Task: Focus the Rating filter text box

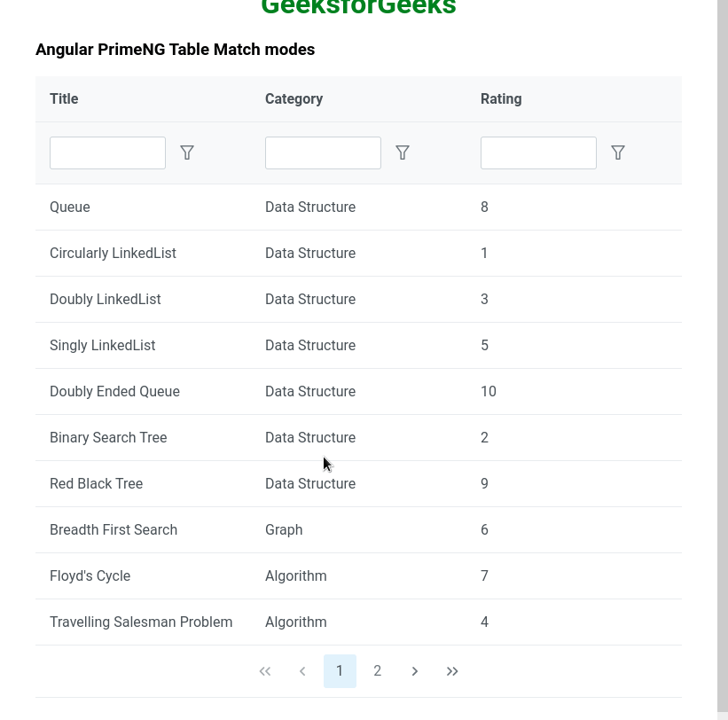Action: (538, 153)
